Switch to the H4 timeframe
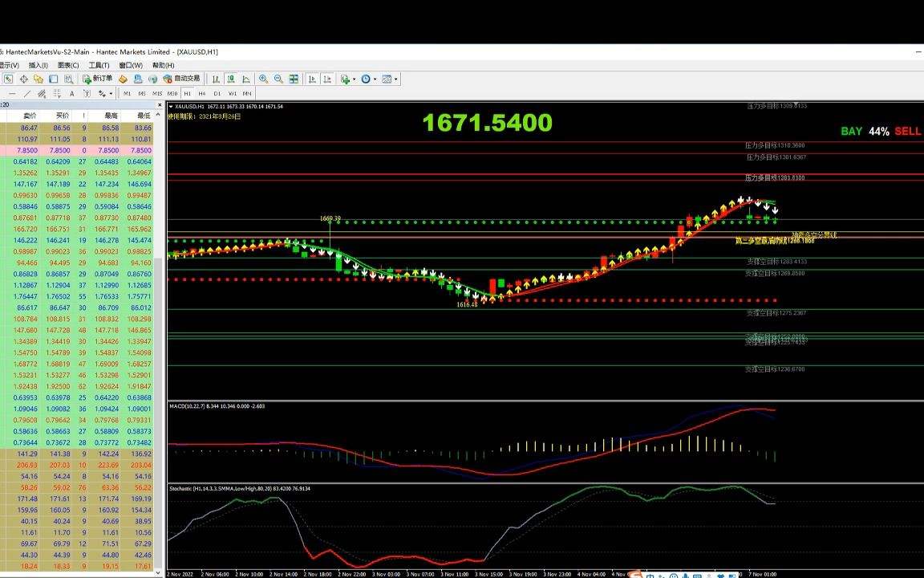The image size is (924, 578). pyautogui.click(x=202, y=93)
